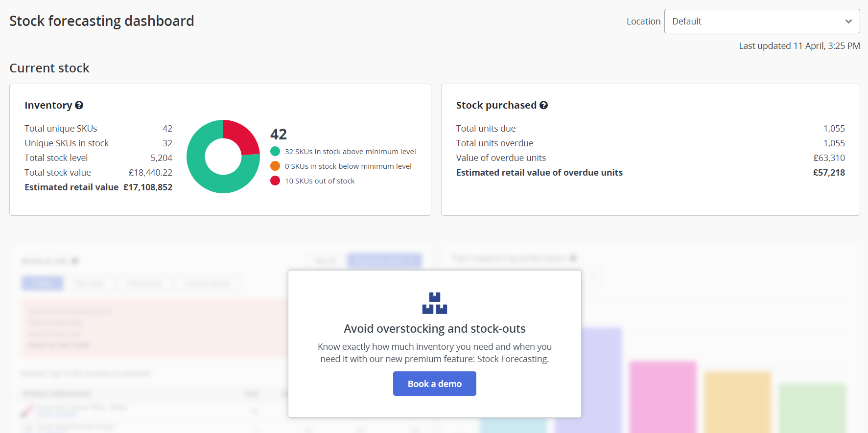Click the Inventory help question-mark icon
The width and height of the screenshot is (868, 433).
[79, 105]
